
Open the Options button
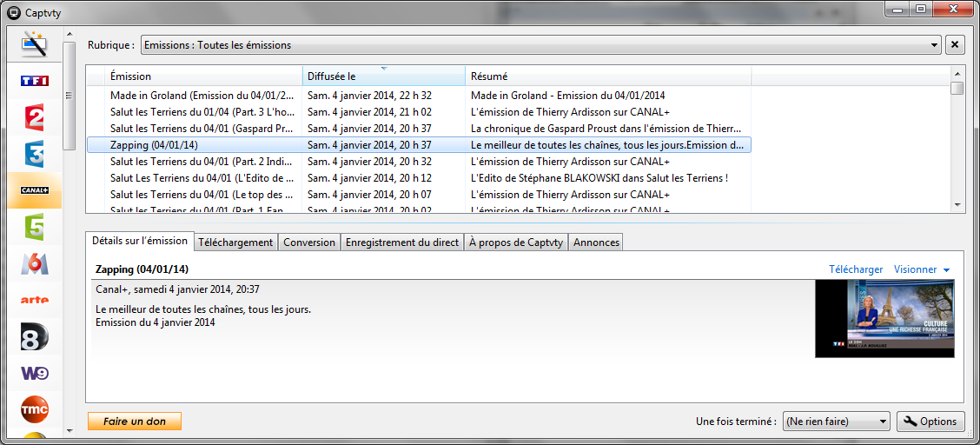(x=930, y=422)
